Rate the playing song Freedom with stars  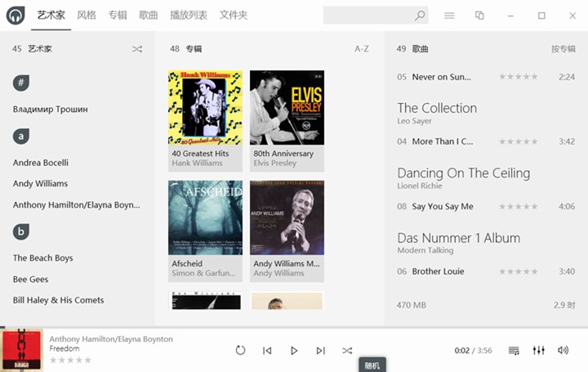coord(70,361)
